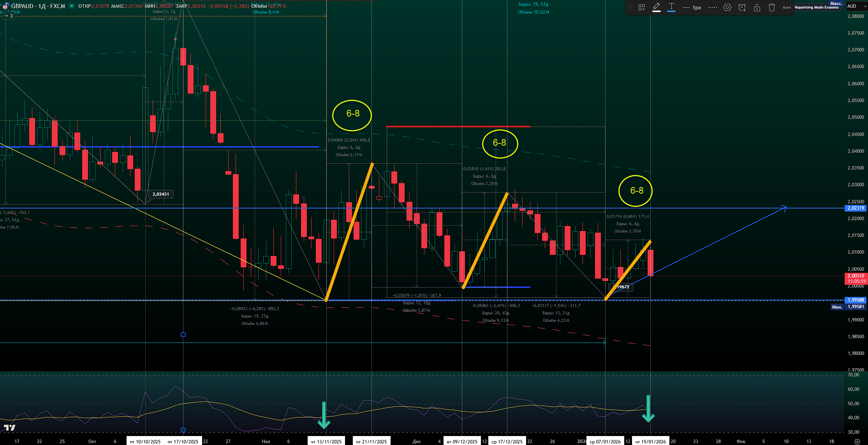
Task: Click the text color T icon
Action: coord(671,6)
